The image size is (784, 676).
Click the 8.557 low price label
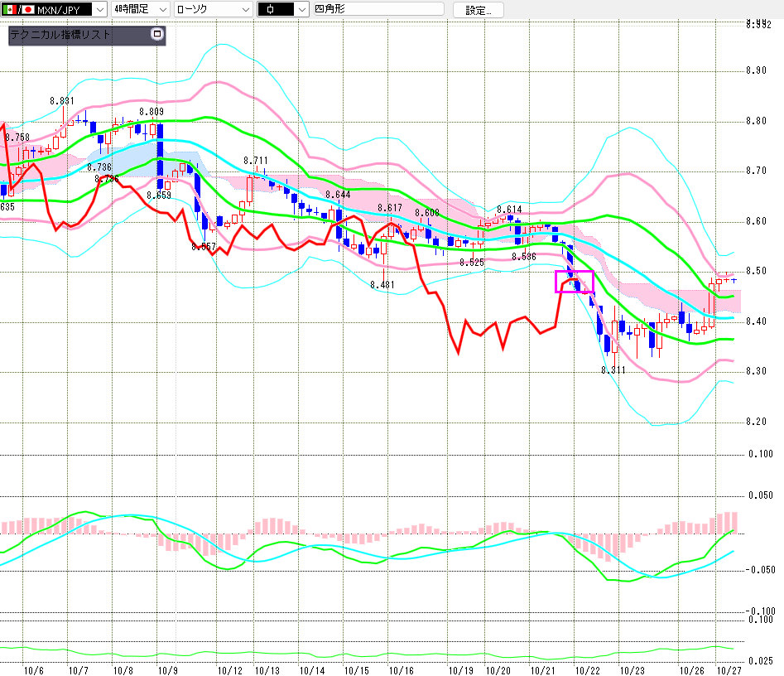click(x=204, y=247)
